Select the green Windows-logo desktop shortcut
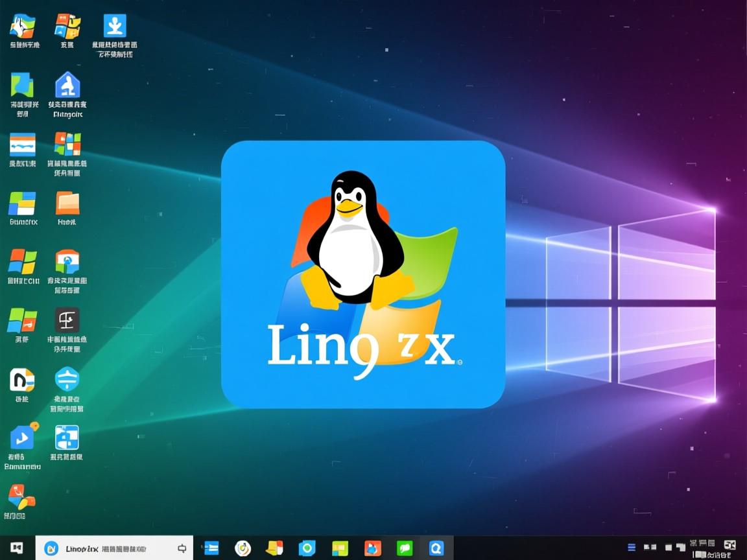Image resolution: width=747 pixels, height=560 pixels. pos(22,321)
